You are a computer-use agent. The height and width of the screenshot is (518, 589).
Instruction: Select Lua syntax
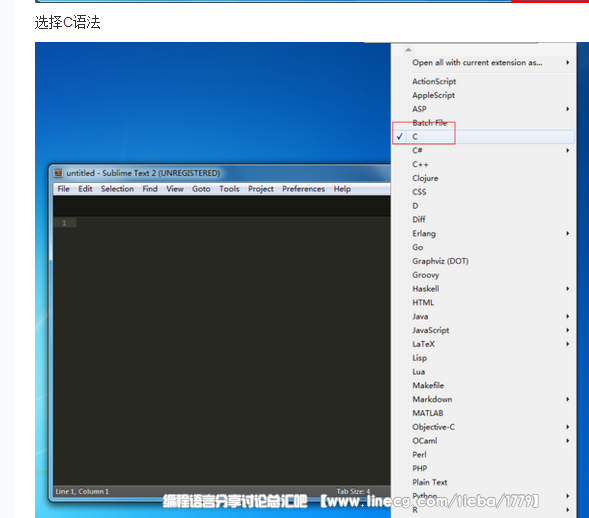(x=483, y=372)
